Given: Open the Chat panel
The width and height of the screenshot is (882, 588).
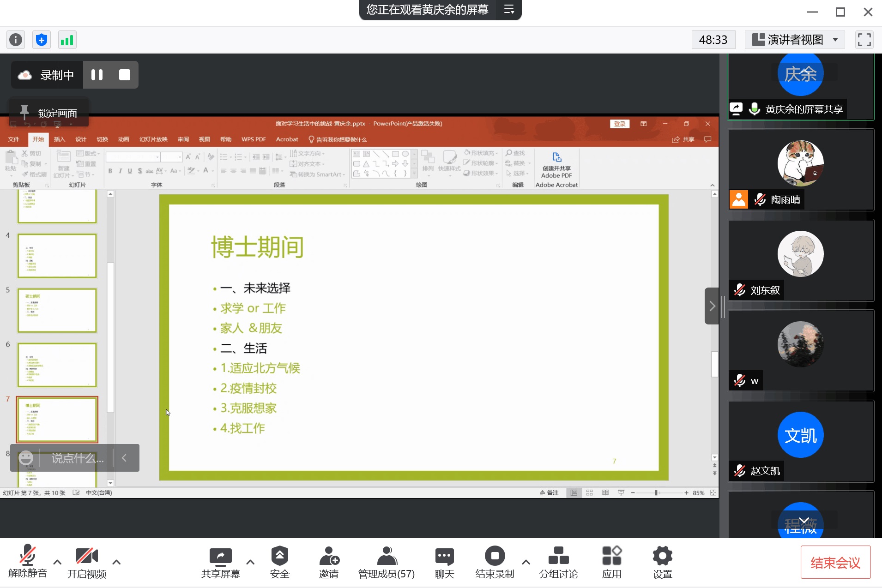Looking at the screenshot, I should (x=444, y=562).
